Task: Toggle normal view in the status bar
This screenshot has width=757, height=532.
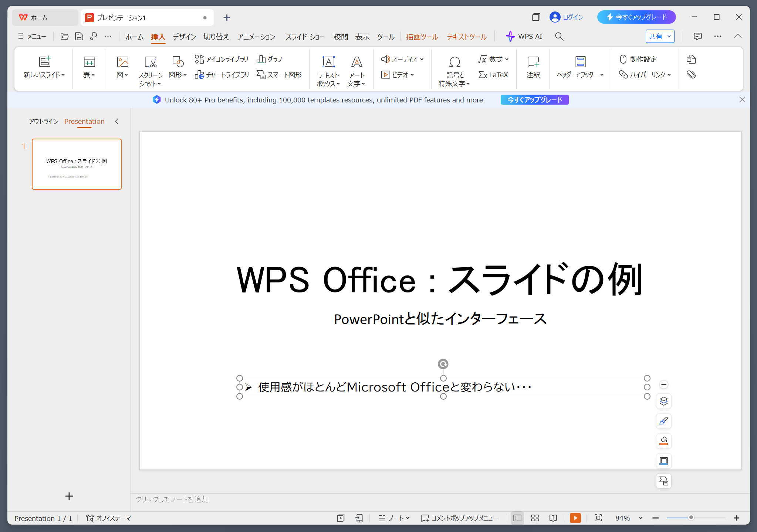Action: tap(517, 518)
